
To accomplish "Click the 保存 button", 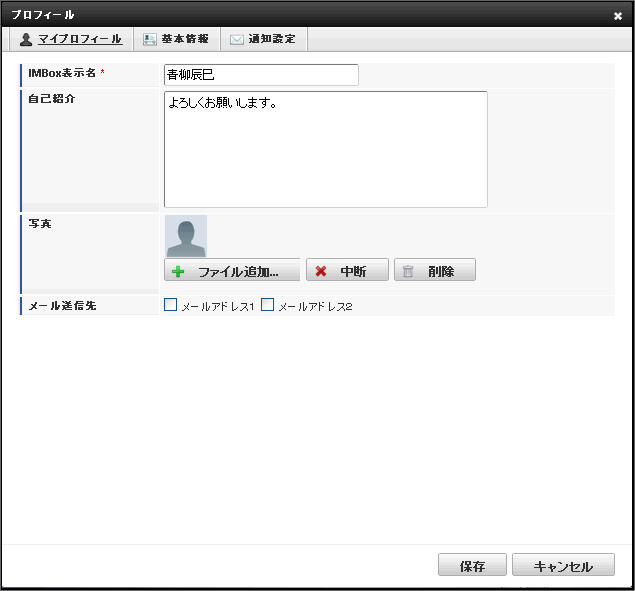I will (x=472, y=565).
